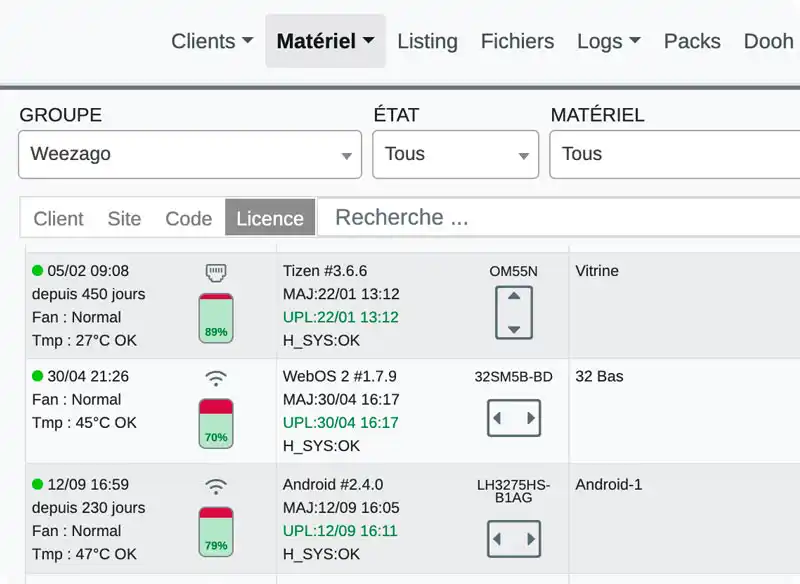Select the remote control icon in Tizen row
The height and width of the screenshot is (584, 800).
coord(216,272)
